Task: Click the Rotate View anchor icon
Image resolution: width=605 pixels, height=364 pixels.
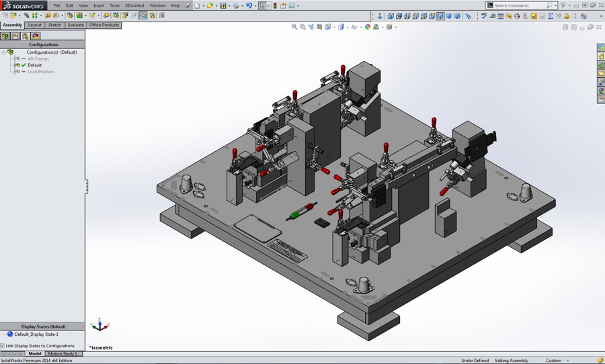Action: pos(380,16)
